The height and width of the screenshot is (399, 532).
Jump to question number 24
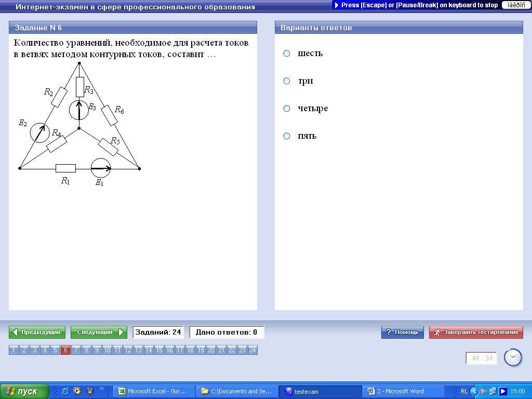point(253,350)
